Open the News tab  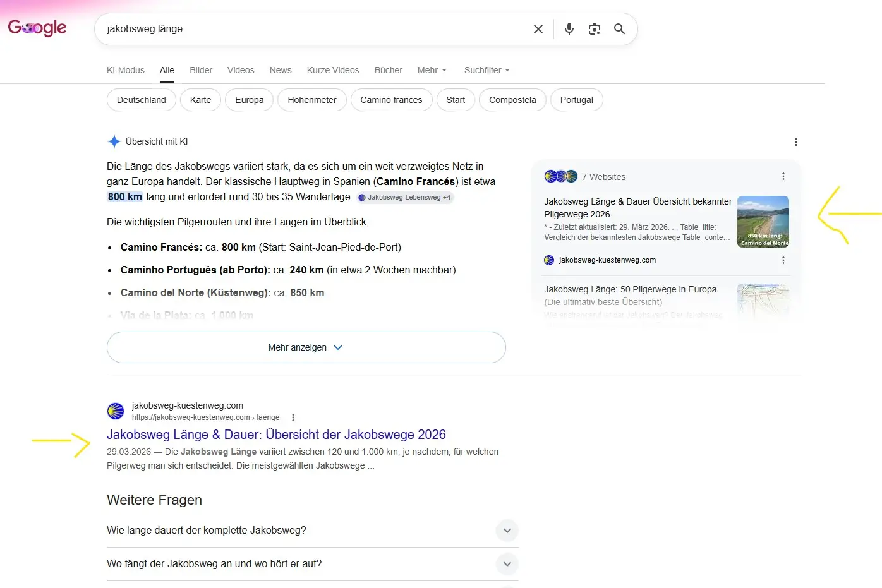click(x=281, y=70)
